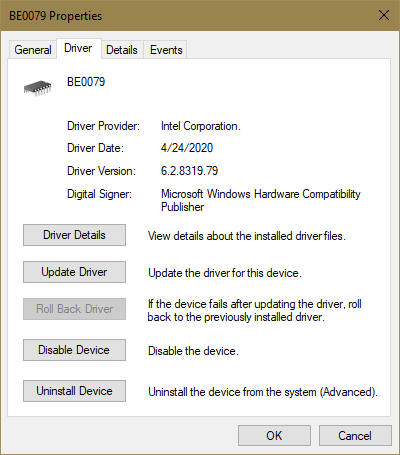Click the Uninstall device from system (Advanced) description
The image size is (400, 455).
263,392
